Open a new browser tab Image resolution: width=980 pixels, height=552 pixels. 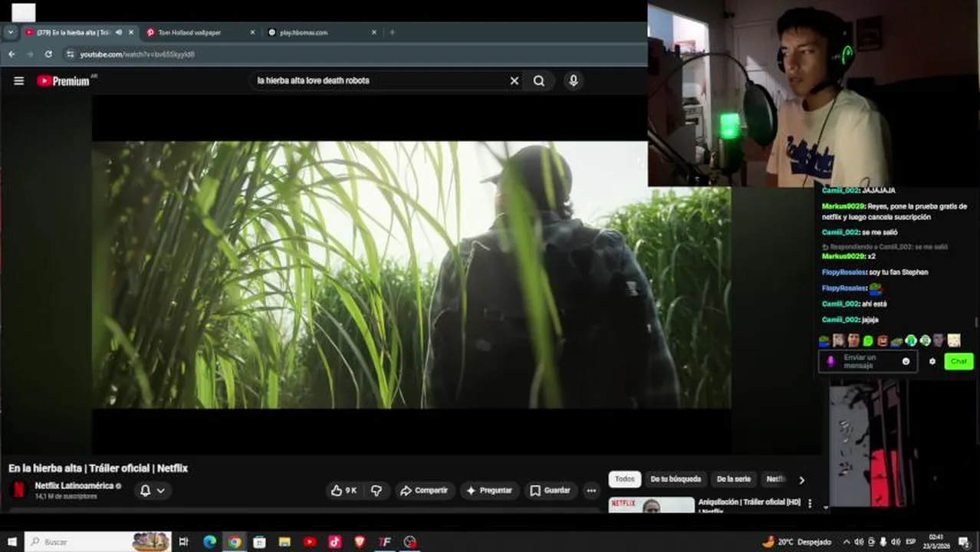pyautogui.click(x=393, y=32)
